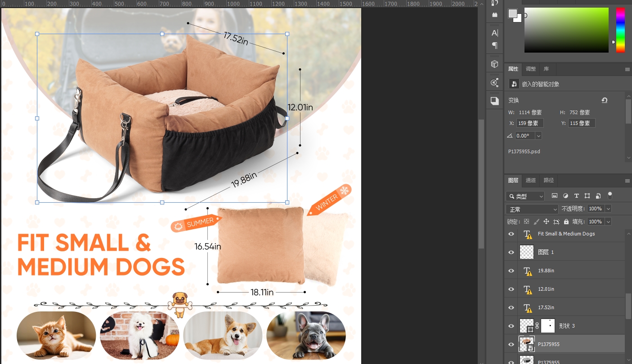Switch to the 通道 tab
Screen dimensions: 632x364
click(531, 180)
